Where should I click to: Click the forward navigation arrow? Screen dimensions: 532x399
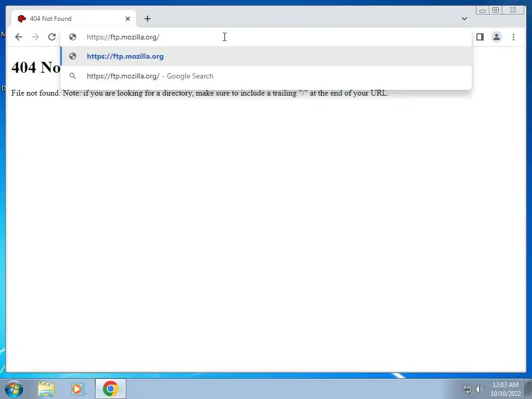point(35,37)
